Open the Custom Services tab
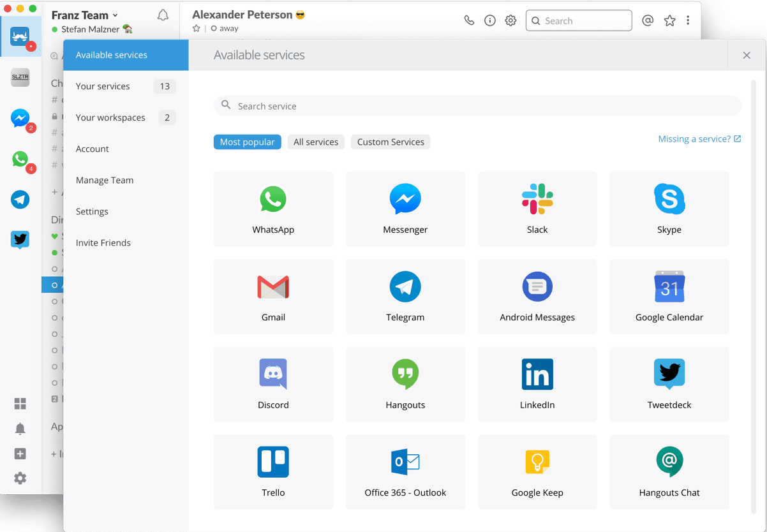 pyautogui.click(x=390, y=142)
